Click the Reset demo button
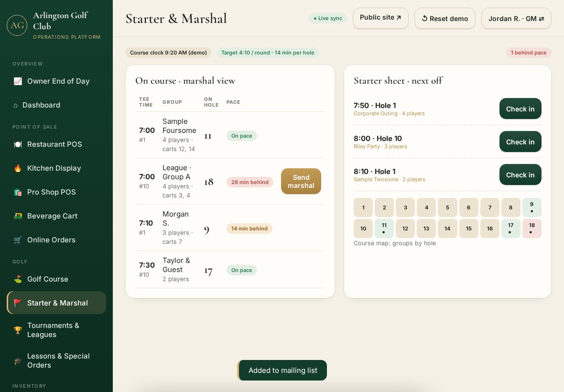The height and width of the screenshot is (392, 564). [x=445, y=18]
